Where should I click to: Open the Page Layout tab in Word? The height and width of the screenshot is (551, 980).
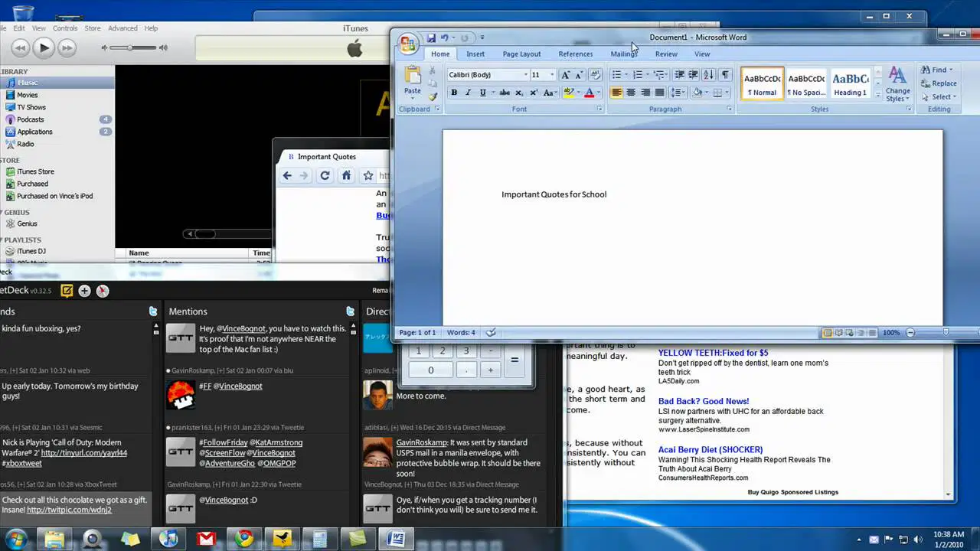click(521, 54)
